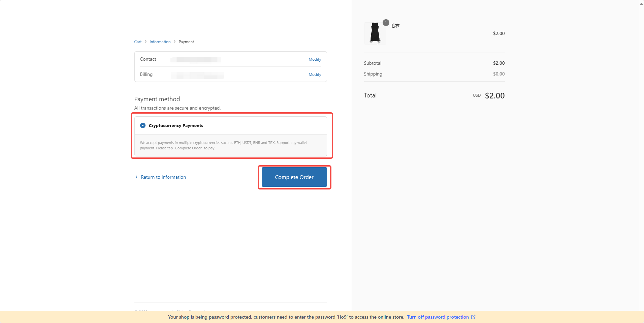Go back via Return to Information link
Viewport: 644px width, 323px height.
coord(163,177)
